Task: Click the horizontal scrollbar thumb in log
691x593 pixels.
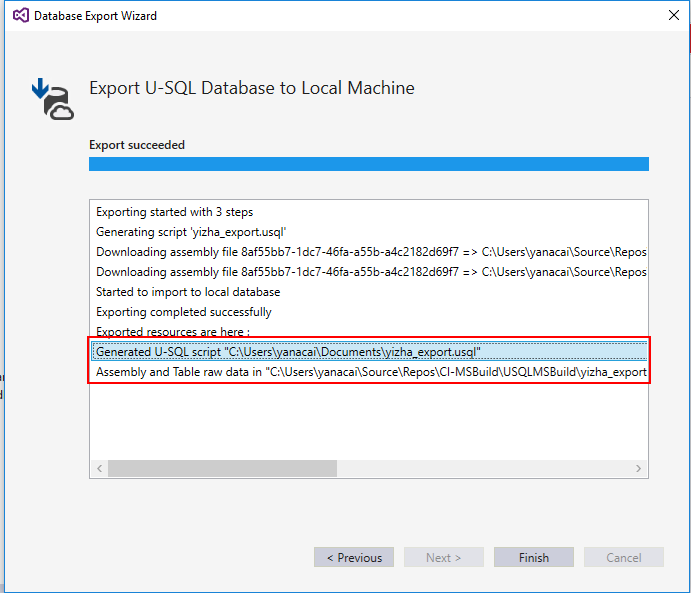Action: pyautogui.click(x=223, y=468)
